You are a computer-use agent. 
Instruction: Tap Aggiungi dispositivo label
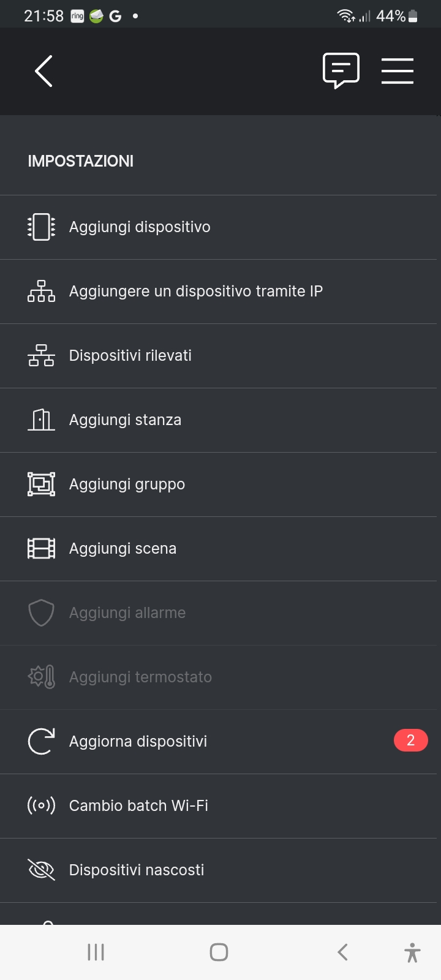click(140, 227)
